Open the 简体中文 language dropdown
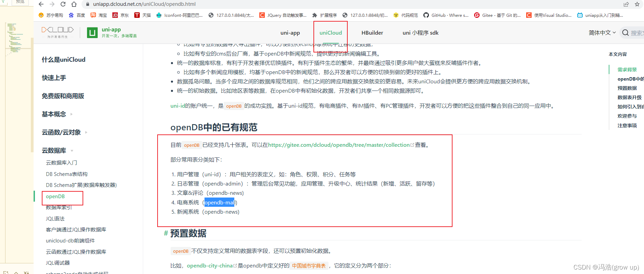 (x=602, y=33)
